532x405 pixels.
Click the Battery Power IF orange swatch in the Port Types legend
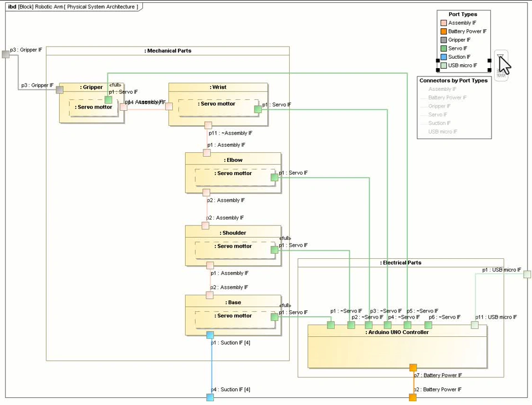click(x=443, y=31)
